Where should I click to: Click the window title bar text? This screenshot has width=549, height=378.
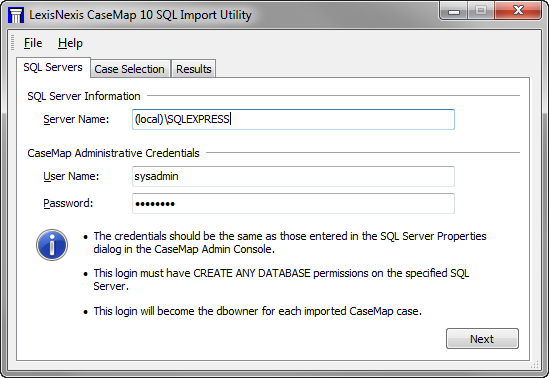pos(140,15)
